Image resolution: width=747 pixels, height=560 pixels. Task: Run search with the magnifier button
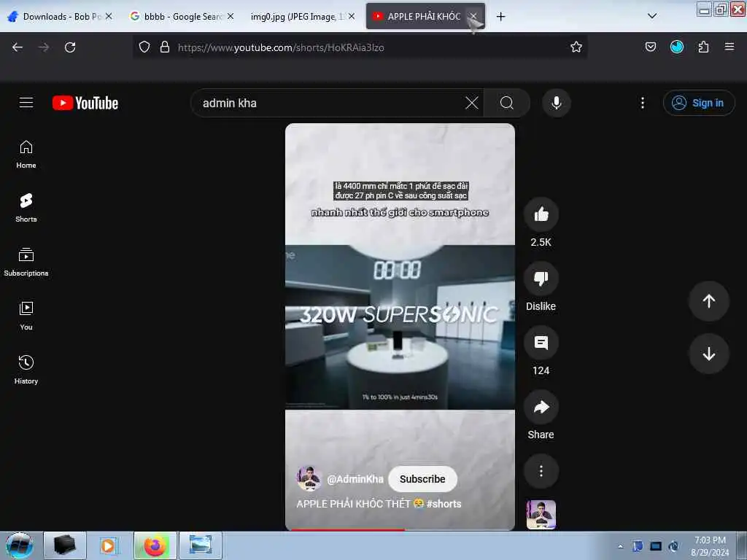click(507, 103)
